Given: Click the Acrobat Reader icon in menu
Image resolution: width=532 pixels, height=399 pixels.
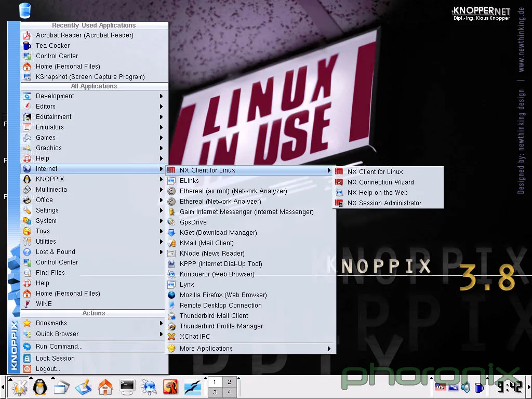Looking at the screenshot, I should pos(27,35).
